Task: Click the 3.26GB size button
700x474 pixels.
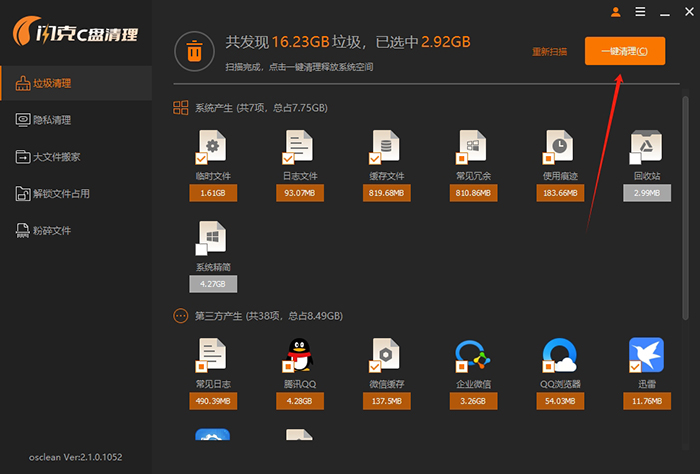Action: [x=473, y=401]
